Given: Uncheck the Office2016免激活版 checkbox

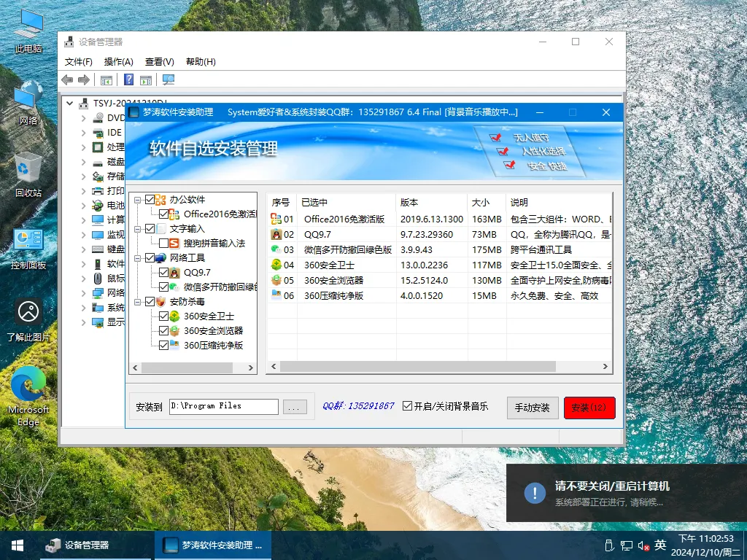Looking at the screenshot, I should click(163, 214).
